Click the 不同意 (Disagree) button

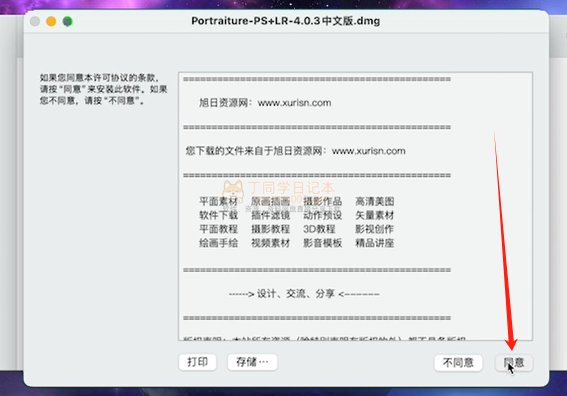point(458,362)
